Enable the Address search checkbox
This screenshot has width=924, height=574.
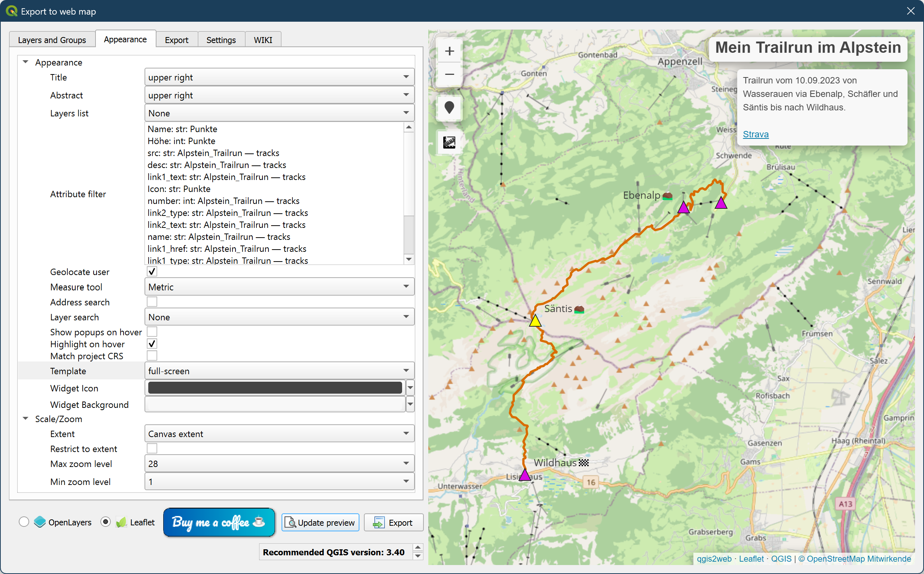click(x=152, y=302)
